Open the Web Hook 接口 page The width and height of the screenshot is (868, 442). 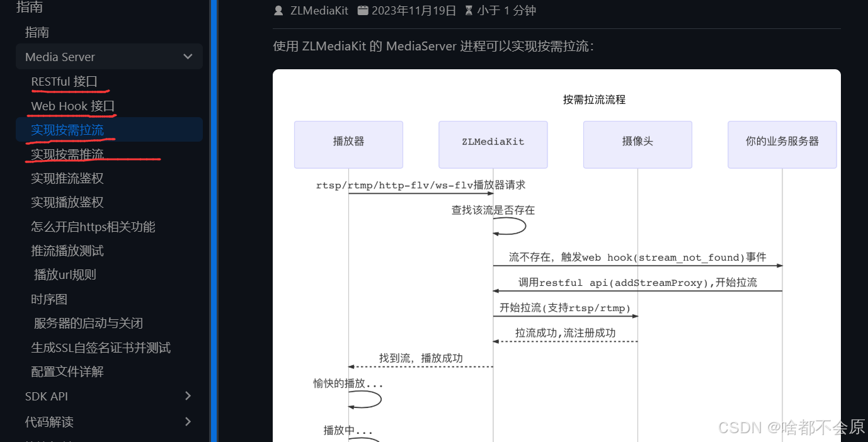coord(72,105)
